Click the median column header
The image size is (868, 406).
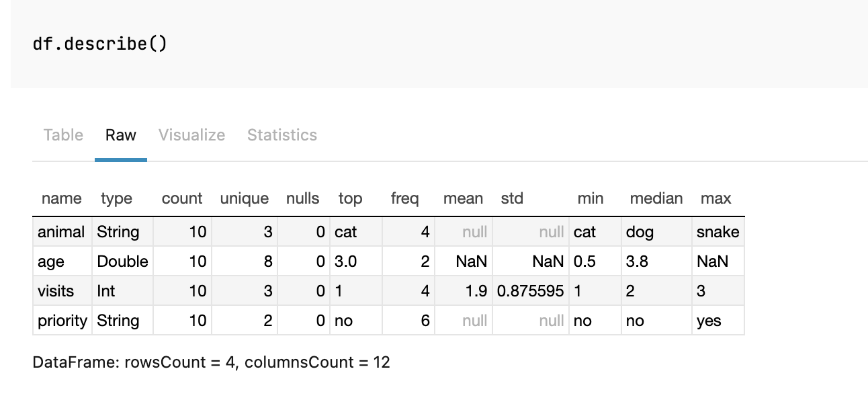656,198
